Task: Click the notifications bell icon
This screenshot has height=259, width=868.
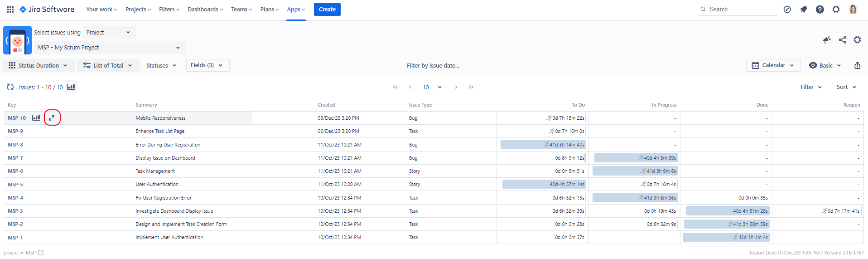Action: click(x=803, y=10)
